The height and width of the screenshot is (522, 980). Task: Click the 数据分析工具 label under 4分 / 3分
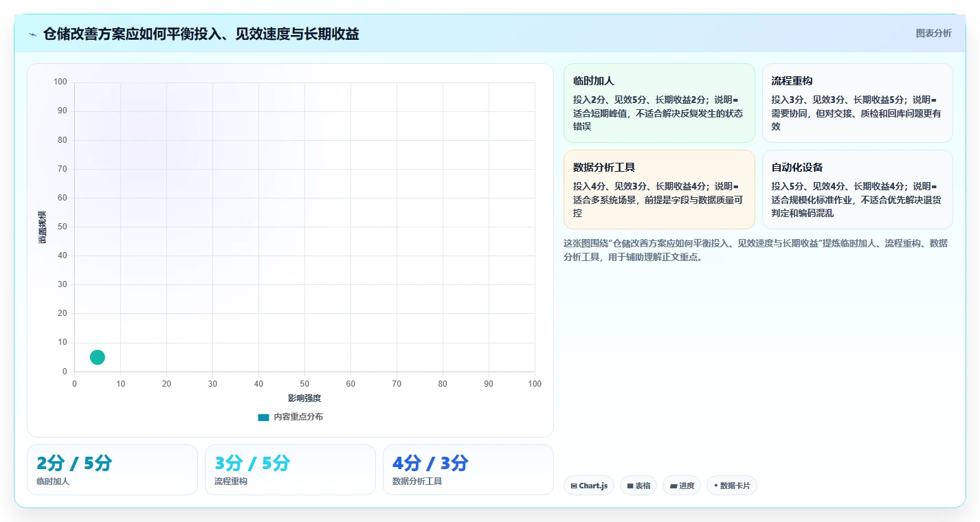click(417, 481)
